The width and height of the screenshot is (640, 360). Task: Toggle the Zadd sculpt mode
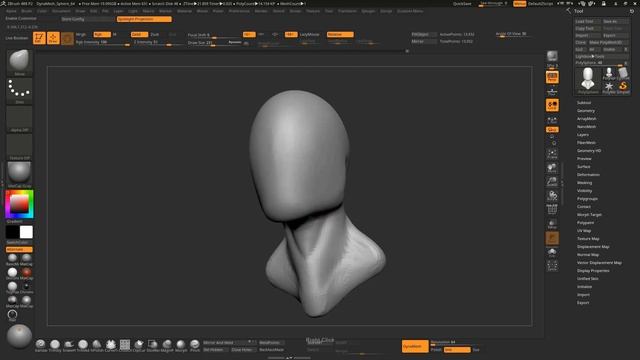coord(139,35)
